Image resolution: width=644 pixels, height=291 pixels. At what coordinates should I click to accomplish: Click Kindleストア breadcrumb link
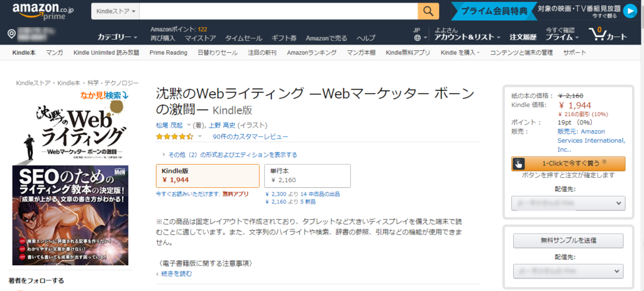point(33,83)
